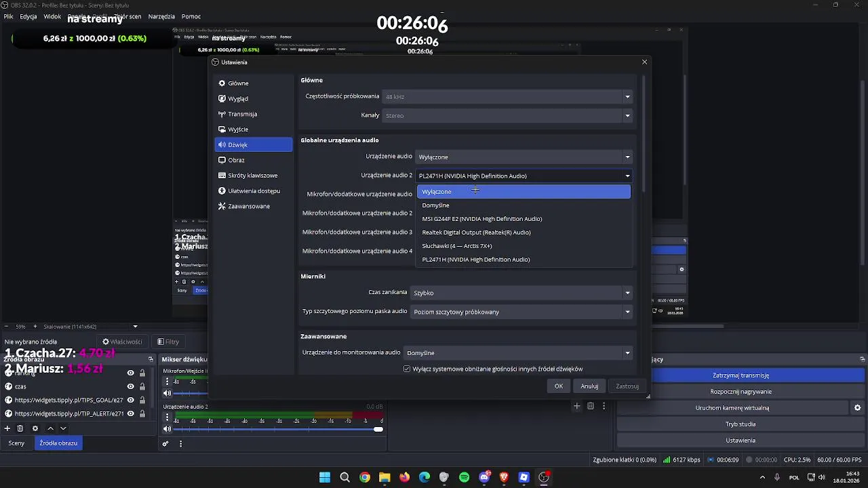
Task: Click Tryb studia button
Action: [741, 424]
